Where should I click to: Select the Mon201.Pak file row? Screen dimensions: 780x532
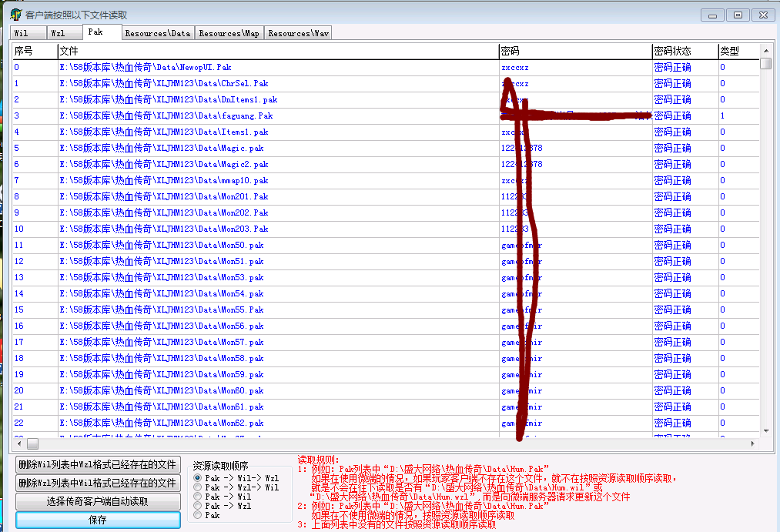coord(386,196)
